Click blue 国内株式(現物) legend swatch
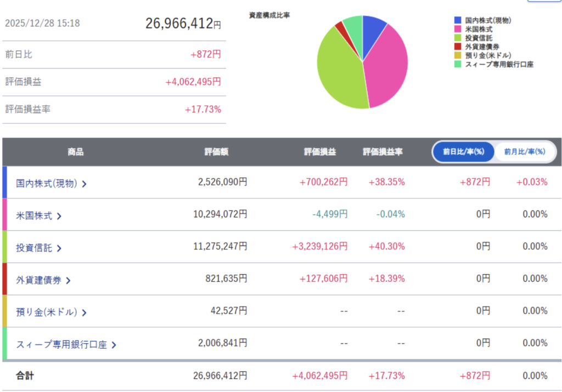This screenshot has width=562, height=392. (457, 20)
